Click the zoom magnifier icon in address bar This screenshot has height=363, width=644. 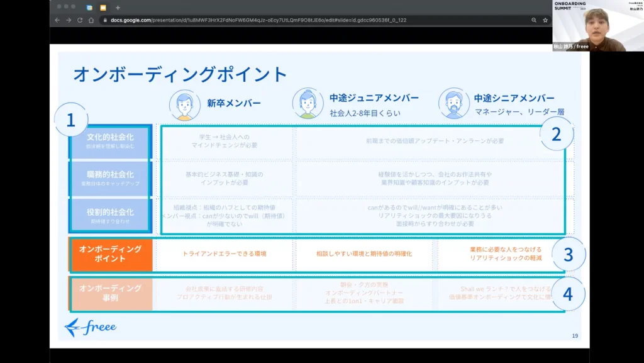534,20
